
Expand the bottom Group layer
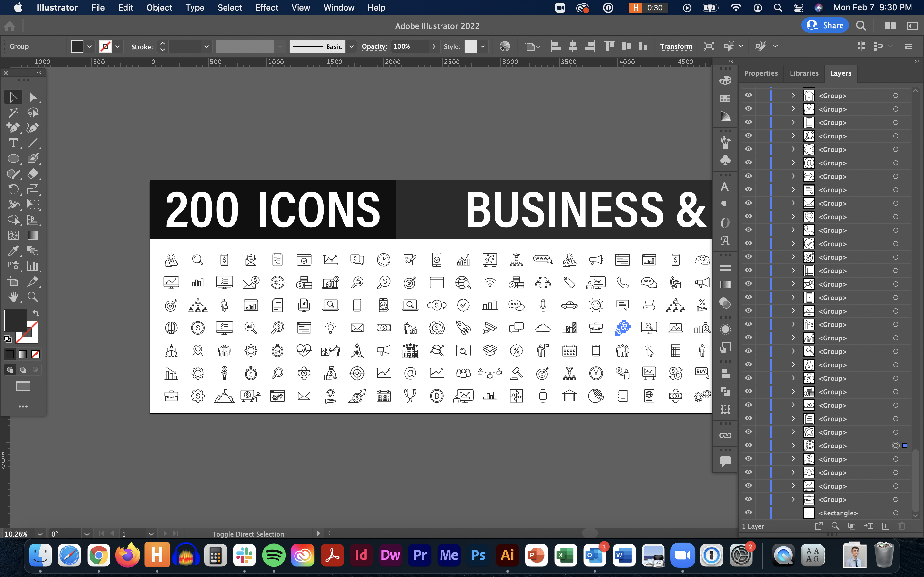(x=793, y=499)
